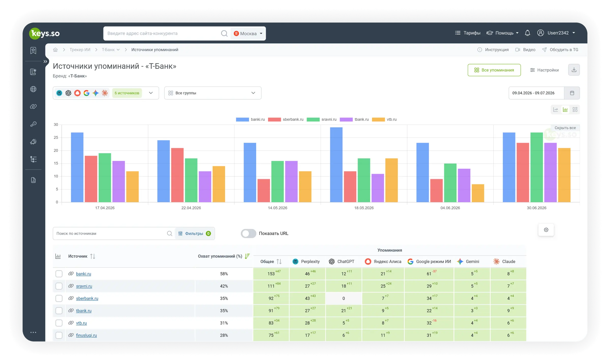The height and width of the screenshot is (364, 610).
Task: Open the link chain icon in sidebar
Action: 33,106
